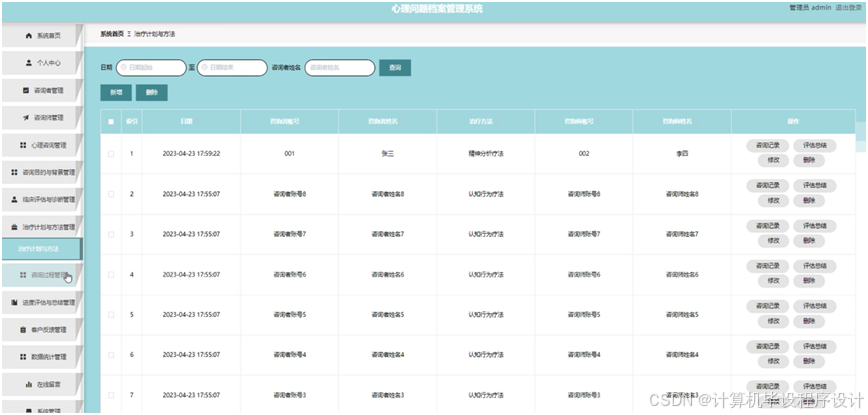Click the person icon beside 个人中心
The image size is (868, 415).
click(x=29, y=63)
